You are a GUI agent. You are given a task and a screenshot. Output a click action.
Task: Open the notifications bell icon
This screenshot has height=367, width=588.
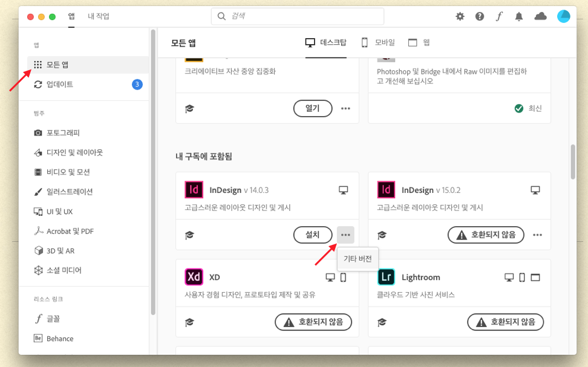(x=519, y=16)
